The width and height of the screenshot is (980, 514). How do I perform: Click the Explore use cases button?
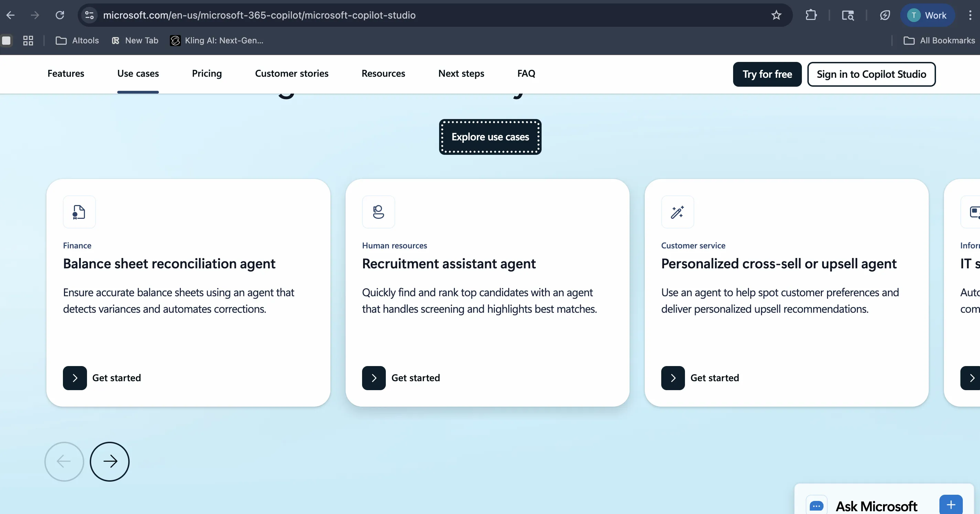pyautogui.click(x=490, y=137)
